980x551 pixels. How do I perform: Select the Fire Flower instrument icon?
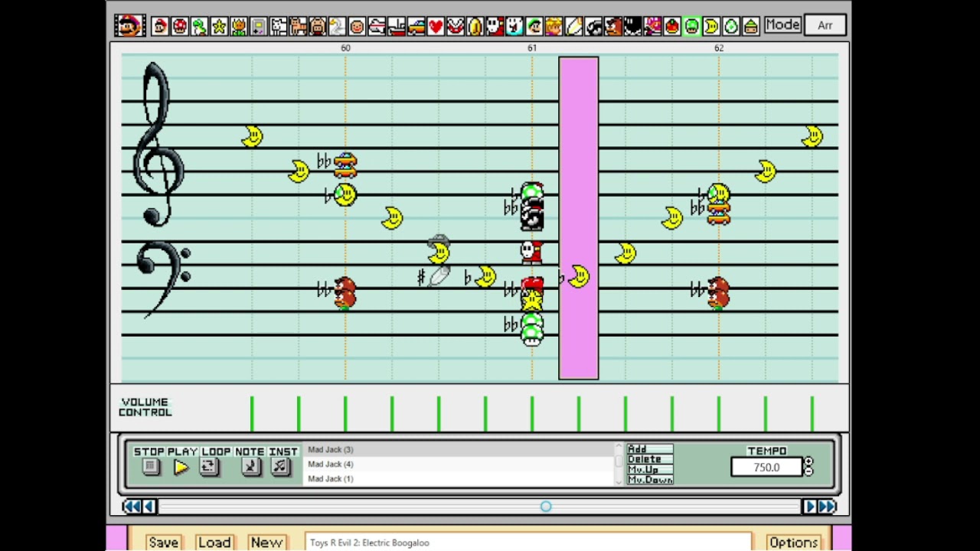pyautogui.click(x=239, y=26)
